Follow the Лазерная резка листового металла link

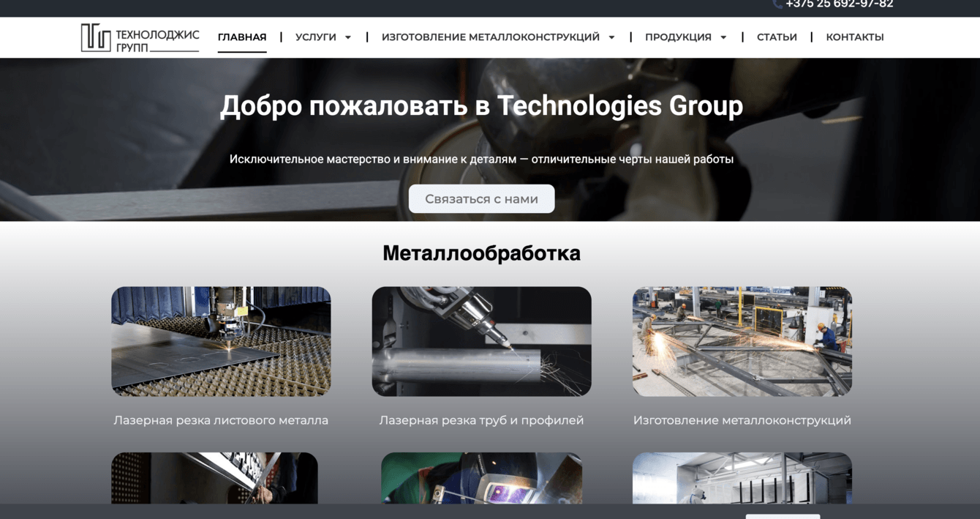click(221, 420)
